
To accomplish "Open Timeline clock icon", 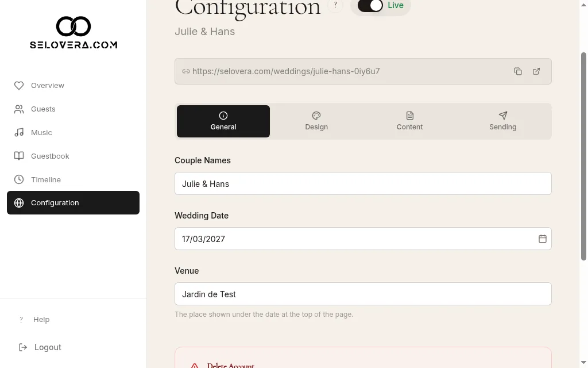I will point(19,179).
